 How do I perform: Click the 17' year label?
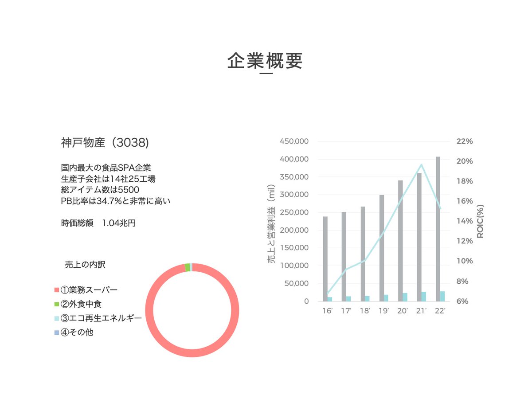click(x=346, y=311)
